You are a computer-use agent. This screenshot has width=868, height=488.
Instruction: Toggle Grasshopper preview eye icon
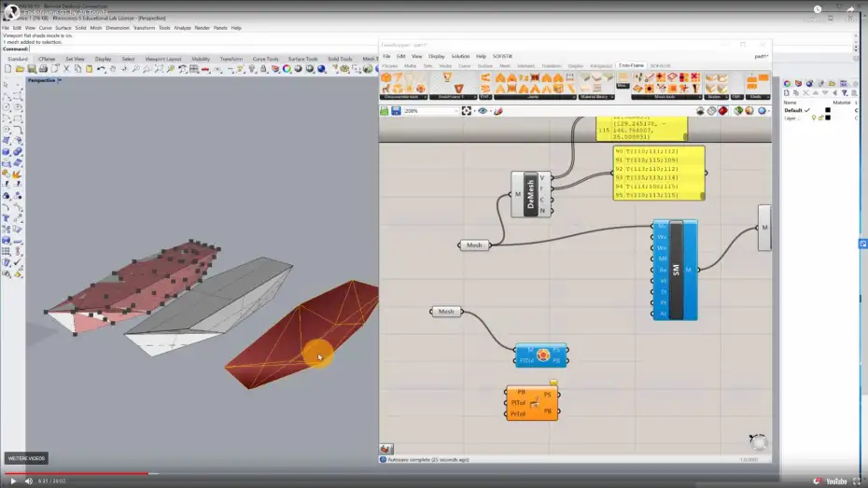tap(483, 111)
